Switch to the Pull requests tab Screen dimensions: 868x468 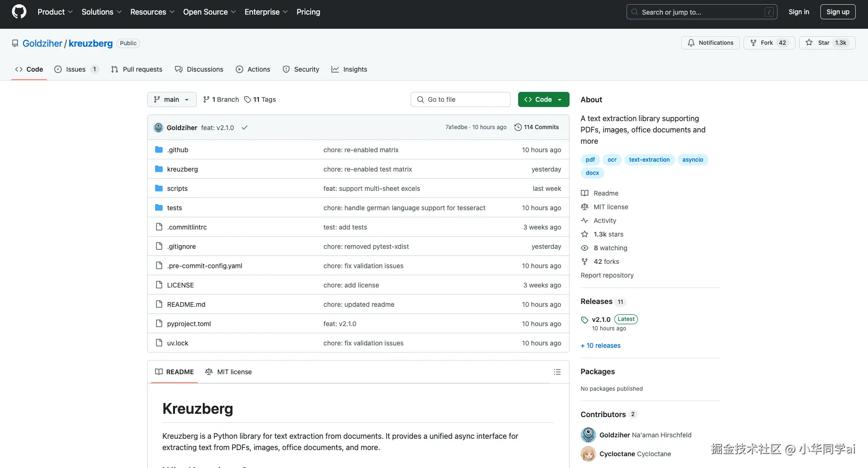click(x=137, y=69)
